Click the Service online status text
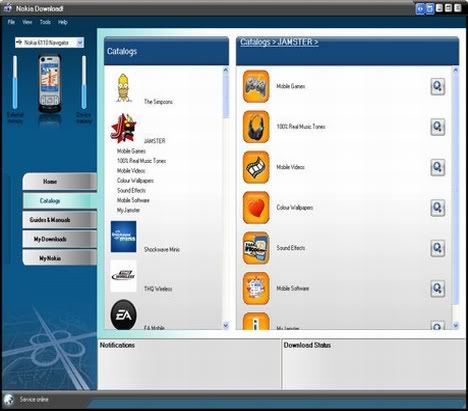 (34, 399)
